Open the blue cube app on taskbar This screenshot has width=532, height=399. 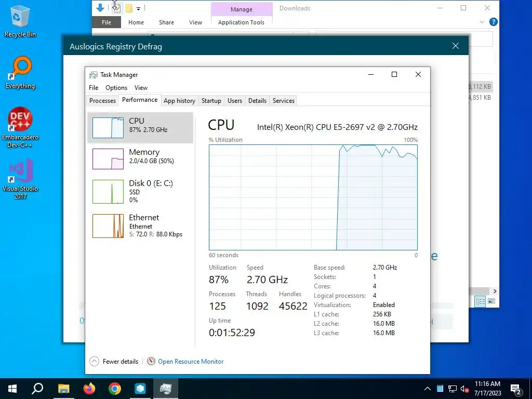[x=140, y=389]
